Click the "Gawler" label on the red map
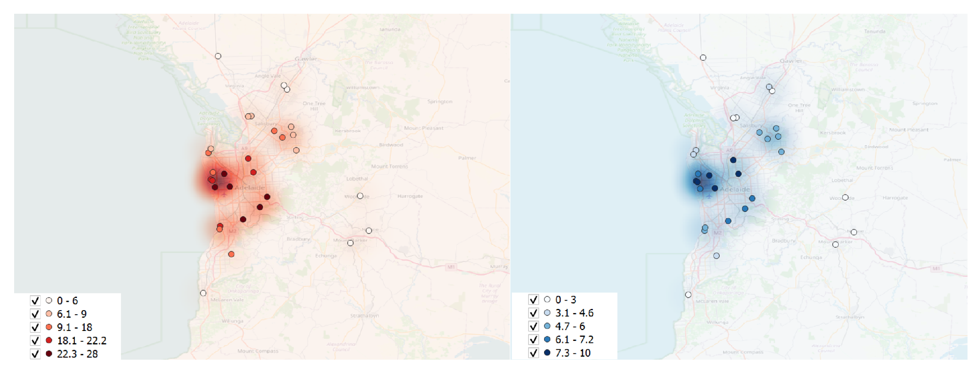The width and height of the screenshot is (980, 373). coord(306,59)
